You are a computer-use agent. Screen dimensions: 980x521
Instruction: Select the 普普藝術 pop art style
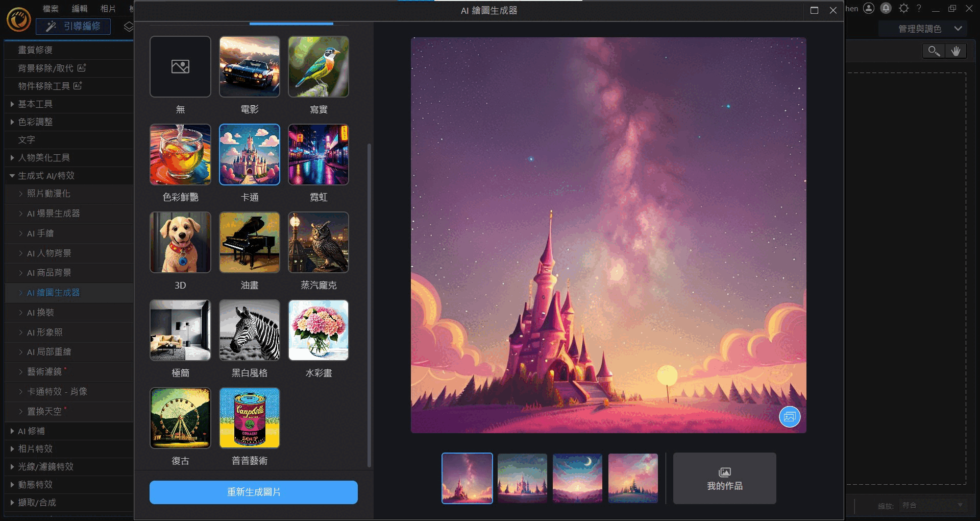pyautogui.click(x=250, y=418)
